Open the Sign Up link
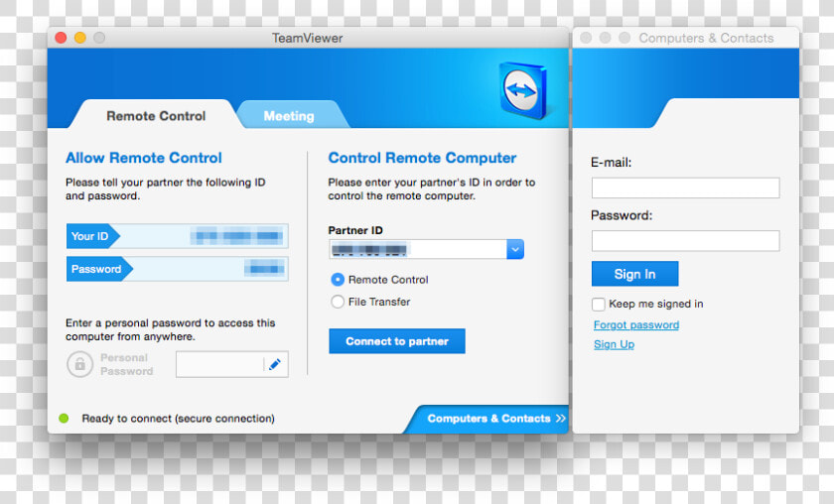The height and width of the screenshot is (504, 834). 614,344
